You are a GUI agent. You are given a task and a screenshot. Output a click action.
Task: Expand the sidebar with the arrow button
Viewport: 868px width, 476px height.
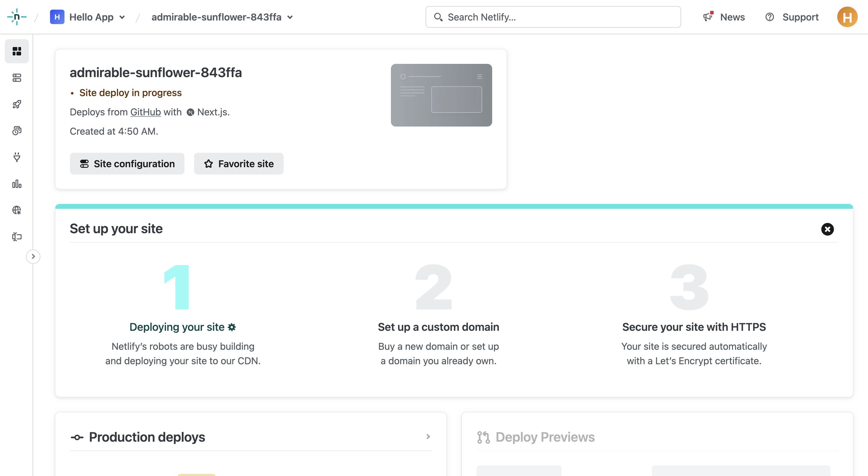coord(33,257)
